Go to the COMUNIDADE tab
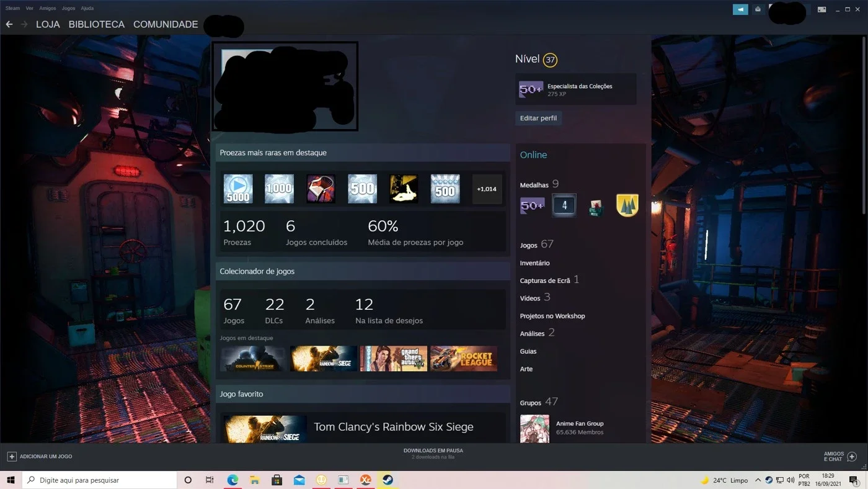The width and height of the screenshot is (868, 489). click(166, 24)
